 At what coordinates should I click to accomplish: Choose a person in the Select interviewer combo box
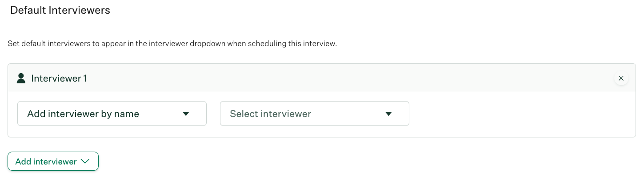pyautogui.click(x=314, y=113)
